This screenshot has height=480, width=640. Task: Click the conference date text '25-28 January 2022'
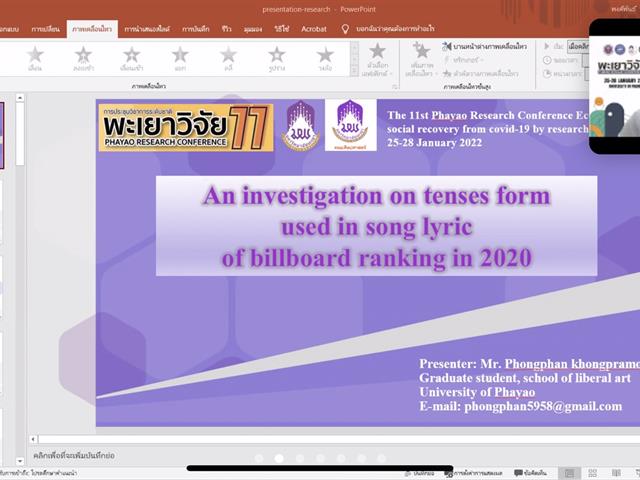tap(435, 143)
